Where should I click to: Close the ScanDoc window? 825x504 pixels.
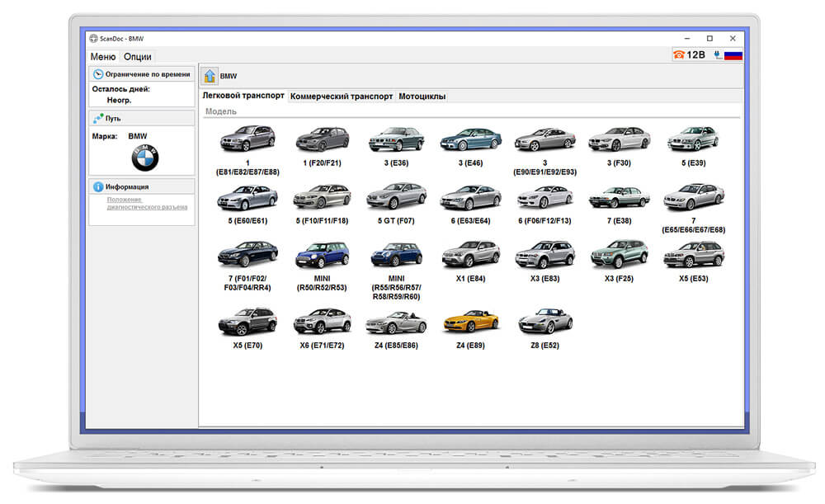coord(733,39)
